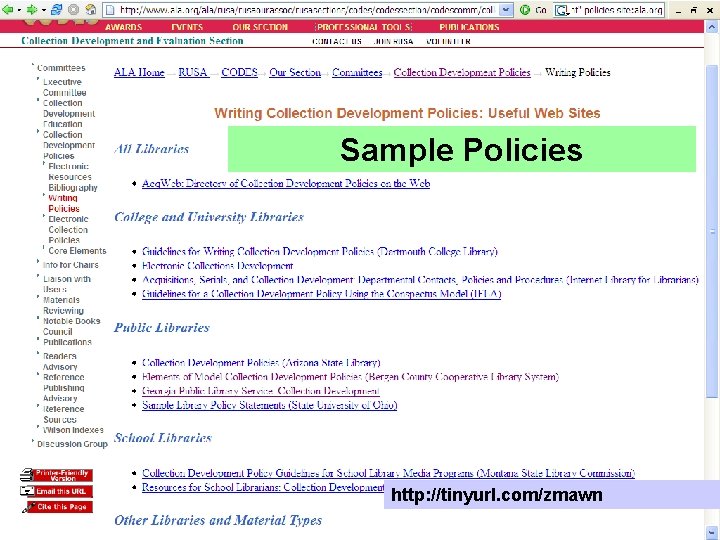
Task: Click the browser Forward arrow
Action: (32, 9)
